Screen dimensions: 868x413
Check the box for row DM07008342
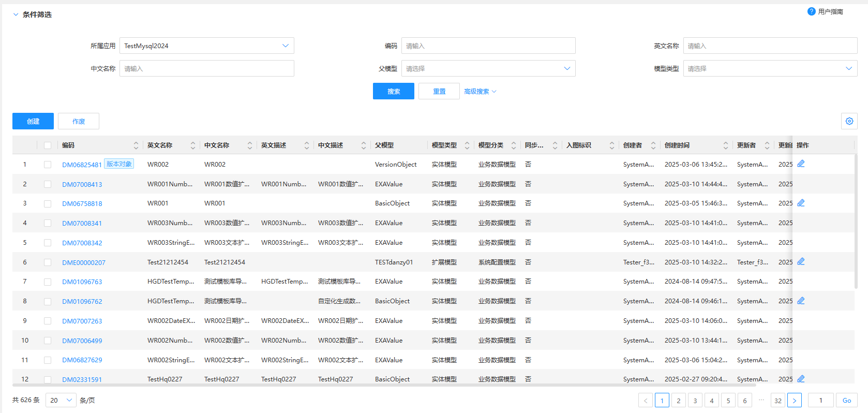point(48,243)
